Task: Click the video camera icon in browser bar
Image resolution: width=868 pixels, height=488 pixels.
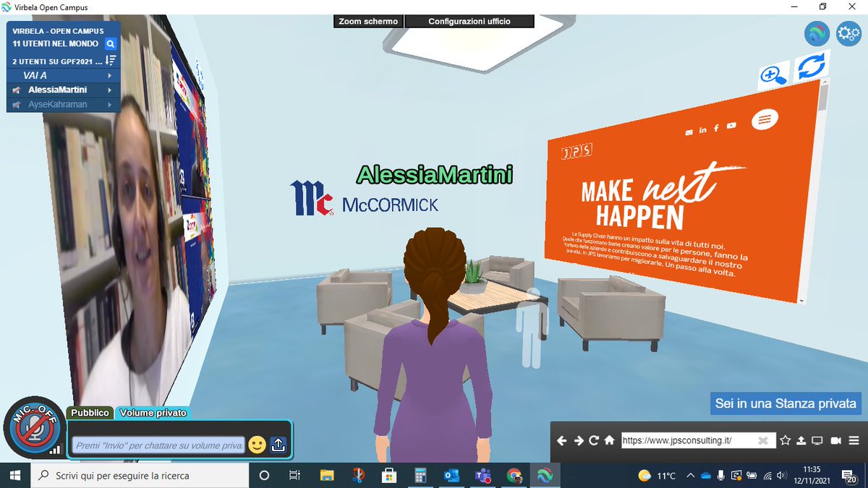Action: pos(835,441)
